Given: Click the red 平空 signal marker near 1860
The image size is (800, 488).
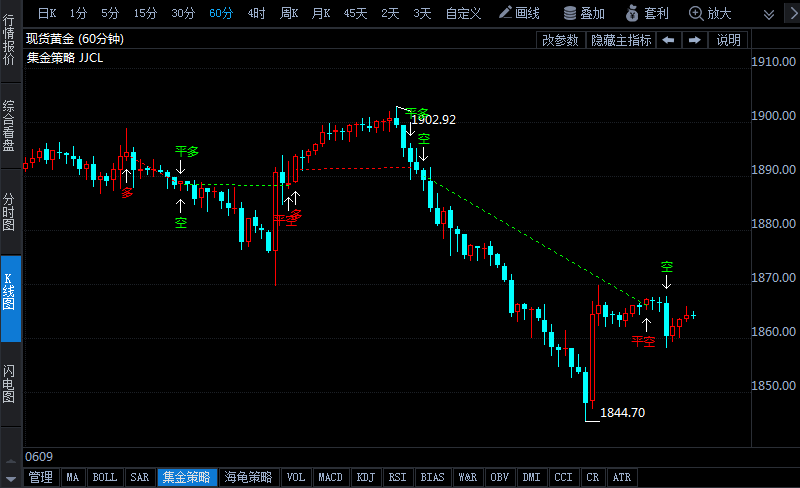Looking at the screenshot, I should point(643,341).
